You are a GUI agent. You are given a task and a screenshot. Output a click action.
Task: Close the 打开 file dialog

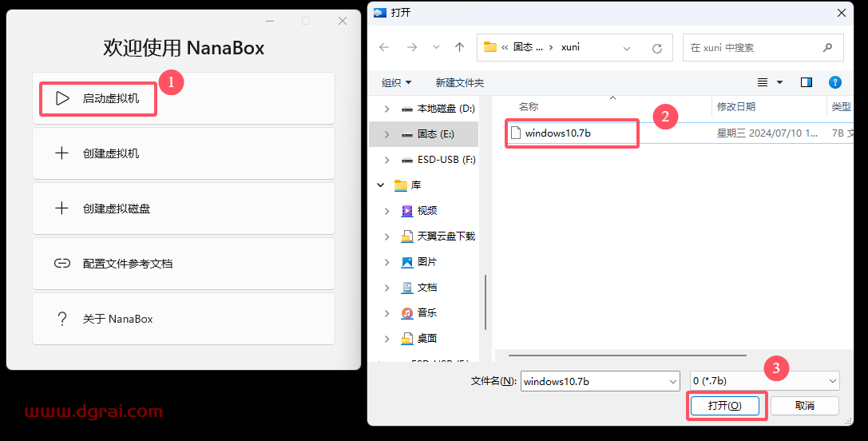pyautogui.click(x=842, y=12)
